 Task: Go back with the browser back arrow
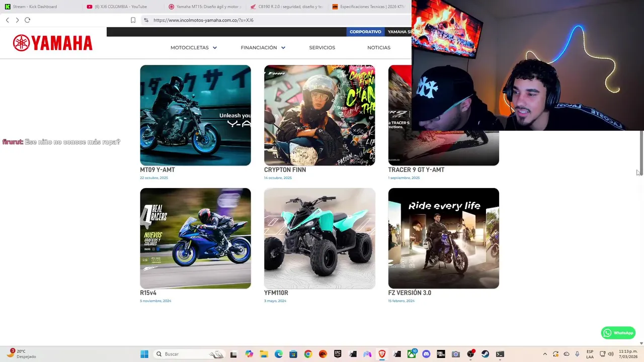pyautogui.click(x=7, y=20)
